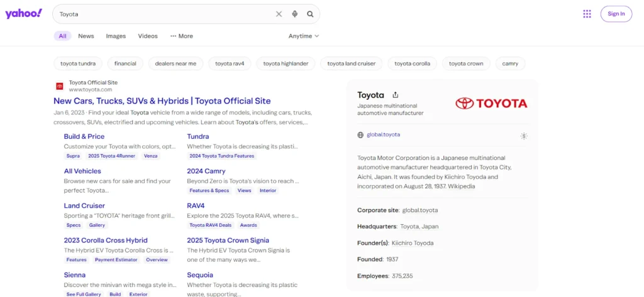Image resolution: width=644 pixels, height=297 pixels.
Task: Expand the More search categories menu
Action: coord(182,36)
